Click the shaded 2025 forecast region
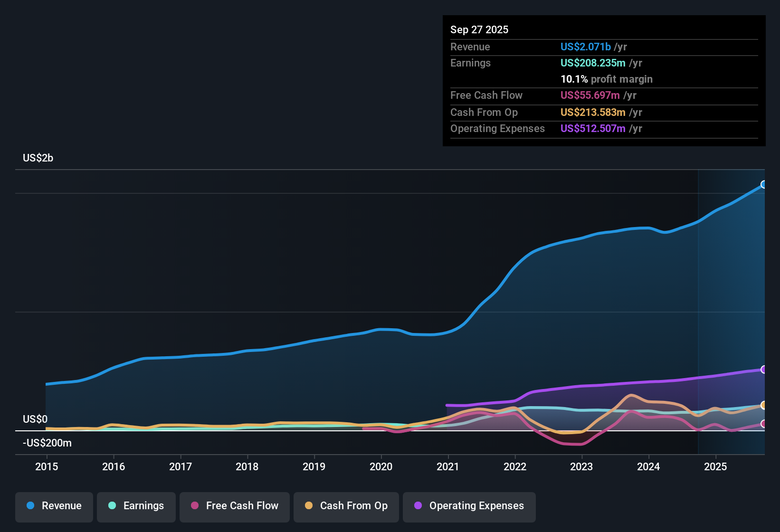Screen dimensions: 780x532 [732, 309]
